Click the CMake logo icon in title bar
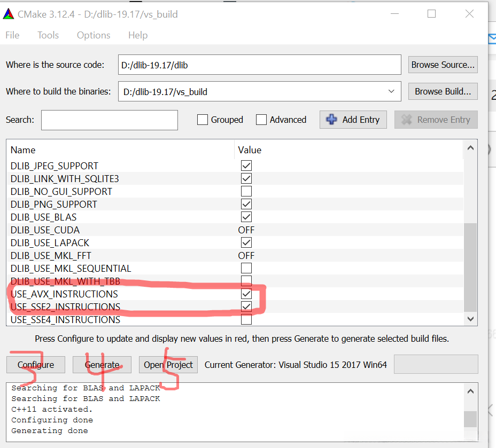 point(9,14)
